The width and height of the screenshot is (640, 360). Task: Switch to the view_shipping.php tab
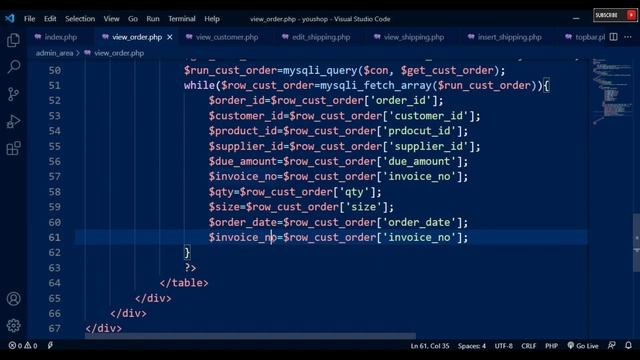coord(413,37)
